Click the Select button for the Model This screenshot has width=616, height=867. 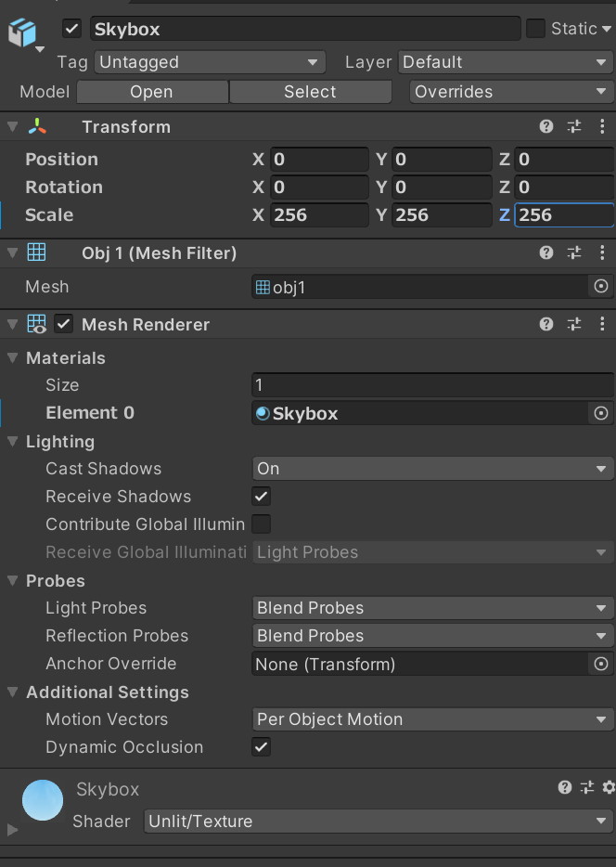[x=310, y=92]
